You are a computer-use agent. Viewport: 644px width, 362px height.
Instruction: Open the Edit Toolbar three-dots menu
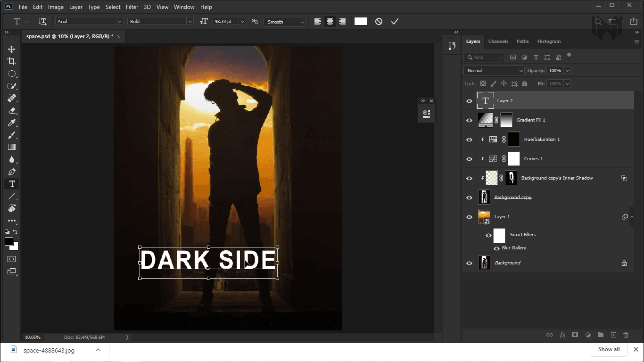pos(12,221)
